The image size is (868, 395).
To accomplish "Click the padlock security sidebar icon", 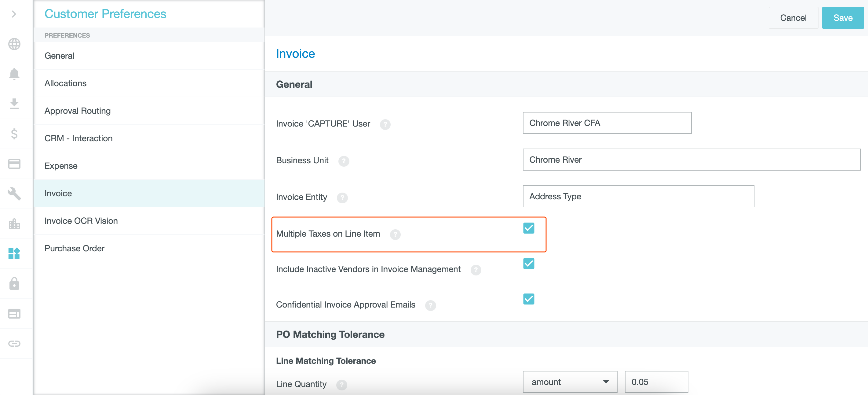I will click(x=14, y=283).
